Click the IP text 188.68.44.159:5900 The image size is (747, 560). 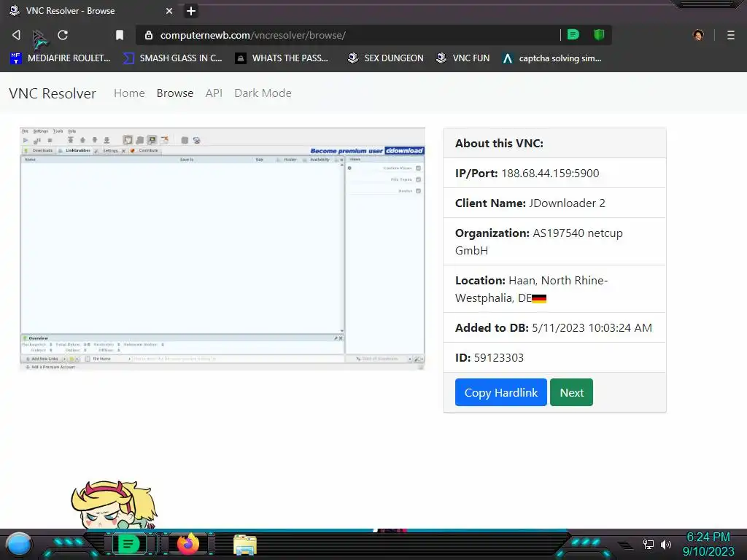click(x=550, y=174)
